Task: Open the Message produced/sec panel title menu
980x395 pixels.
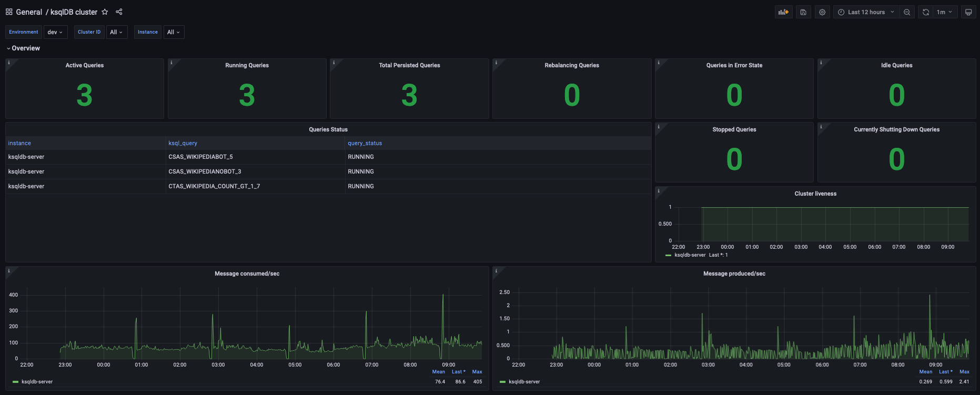Action: click(734, 274)
